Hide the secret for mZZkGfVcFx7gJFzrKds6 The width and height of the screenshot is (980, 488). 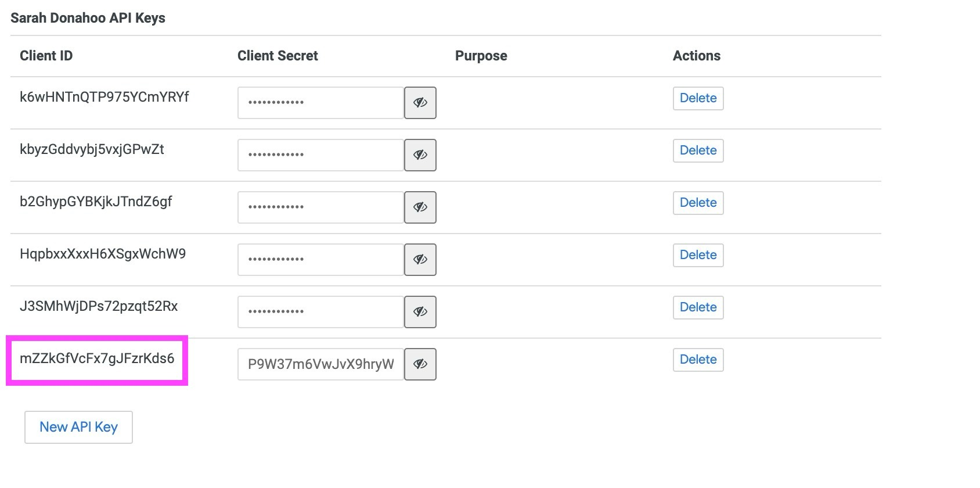(x=420, y=364)
